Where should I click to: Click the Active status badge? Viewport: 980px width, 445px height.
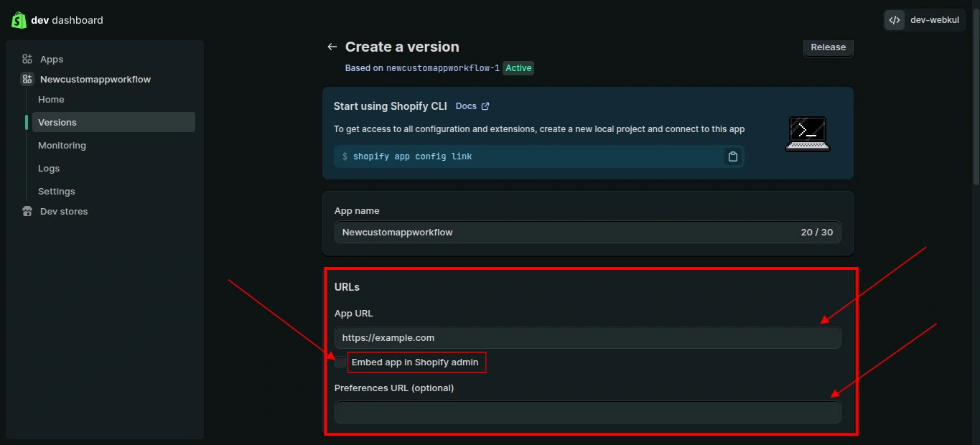pyautogui.click(x=518, y=68)
